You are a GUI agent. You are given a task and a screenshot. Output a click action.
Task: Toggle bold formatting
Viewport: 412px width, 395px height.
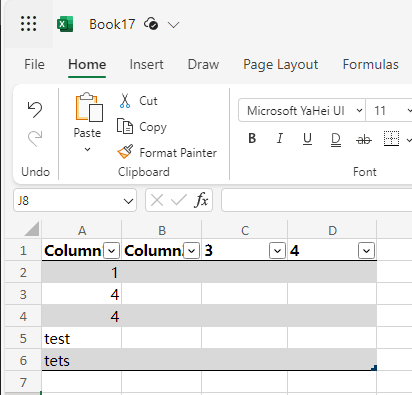pos(252,138)
